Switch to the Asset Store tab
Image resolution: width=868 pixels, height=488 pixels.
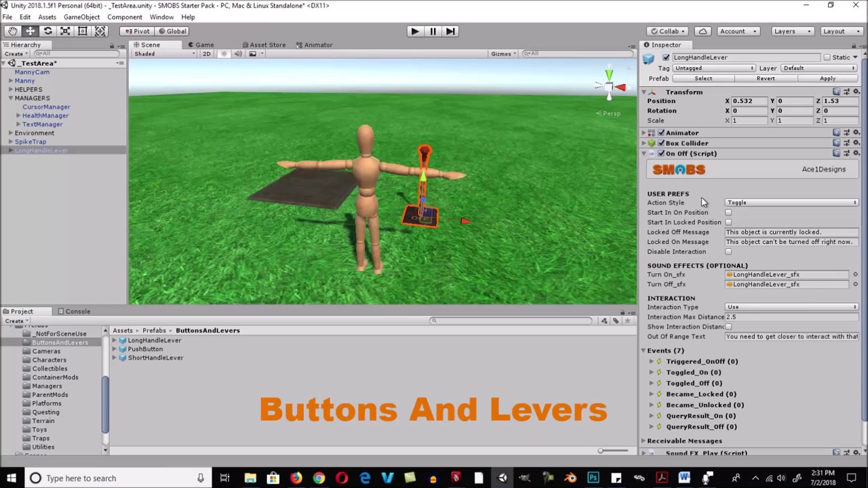(x=264, y=45)
